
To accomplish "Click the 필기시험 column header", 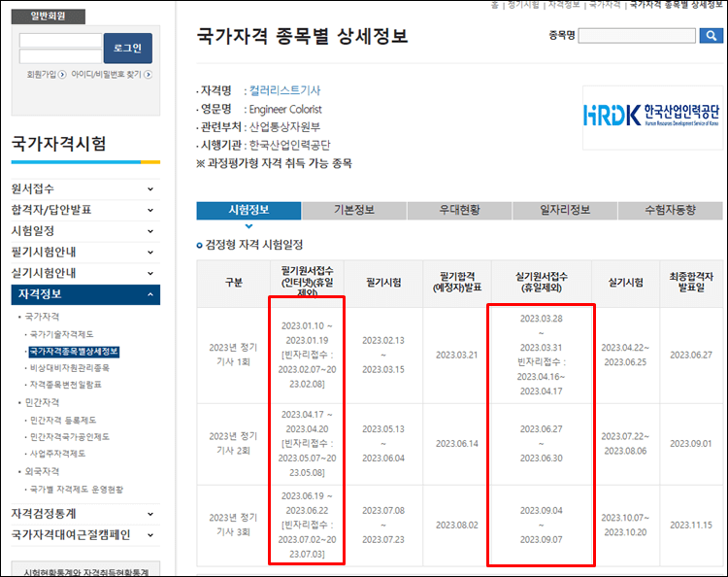I will pyautogui.click(x=383, y=283).
